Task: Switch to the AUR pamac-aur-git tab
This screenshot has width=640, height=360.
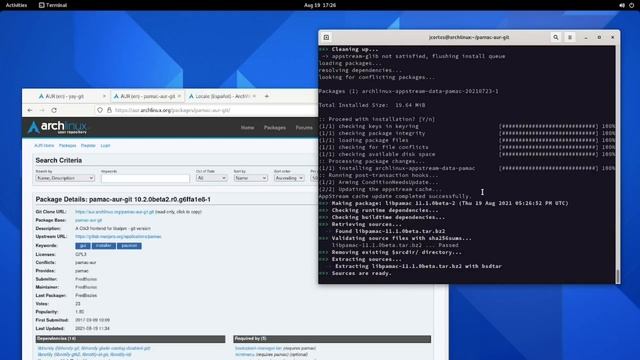Action: (x=147, y=96)
